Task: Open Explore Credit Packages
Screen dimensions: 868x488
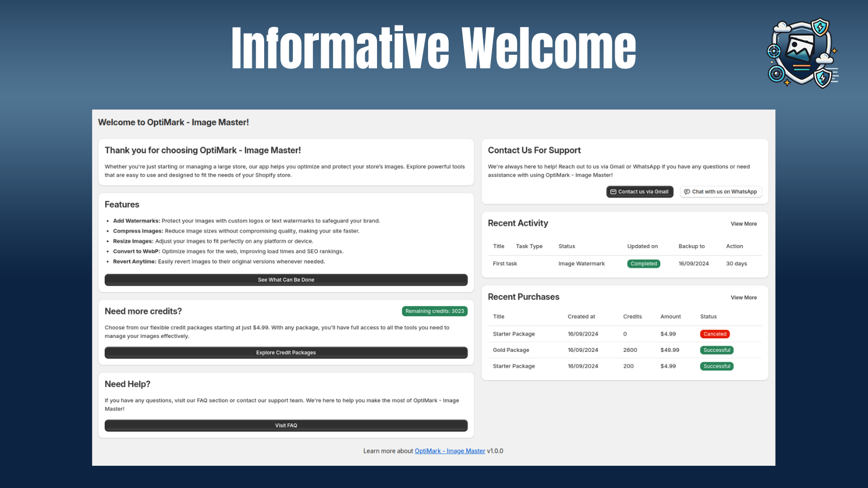Action: click(x=285, y=352)
